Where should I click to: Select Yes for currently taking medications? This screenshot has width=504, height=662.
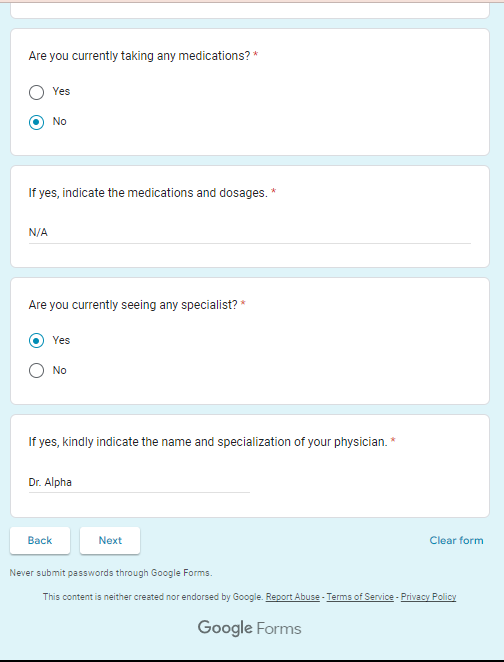point(36,92)
